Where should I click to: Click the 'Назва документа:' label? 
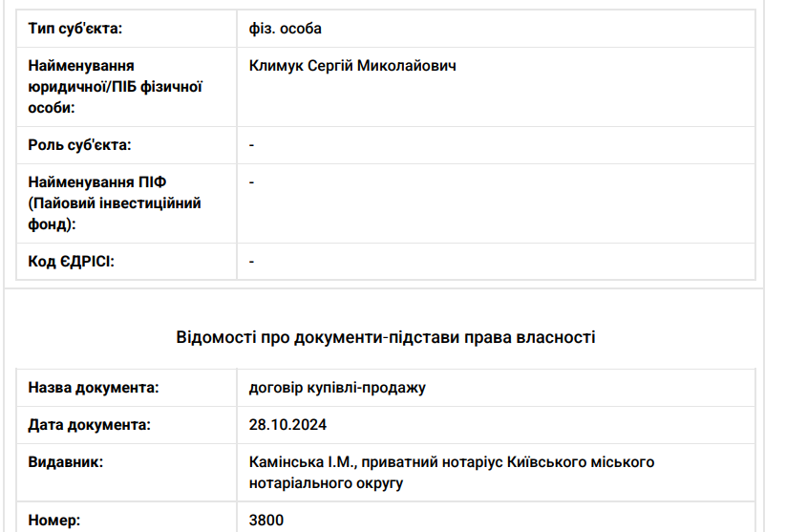[93, 388]
